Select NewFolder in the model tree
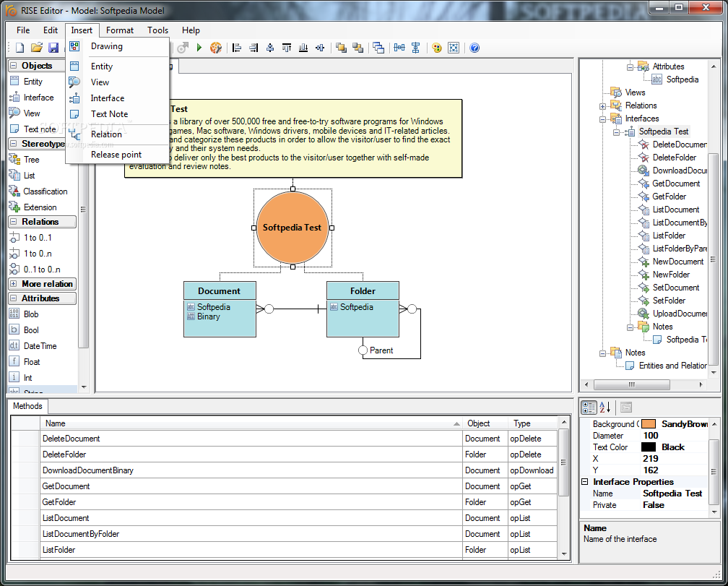728x586 pixels. tap(671, 275)
